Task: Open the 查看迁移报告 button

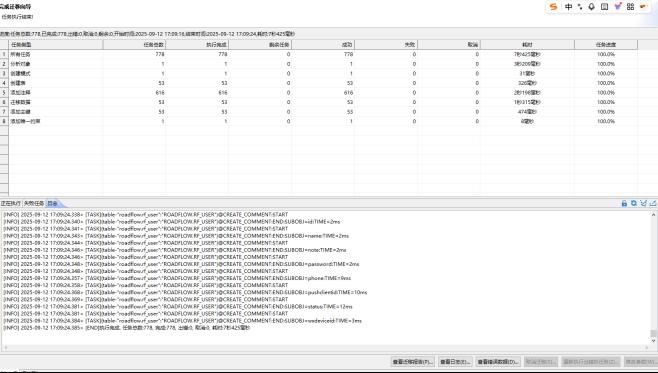Action: (413, 362)
